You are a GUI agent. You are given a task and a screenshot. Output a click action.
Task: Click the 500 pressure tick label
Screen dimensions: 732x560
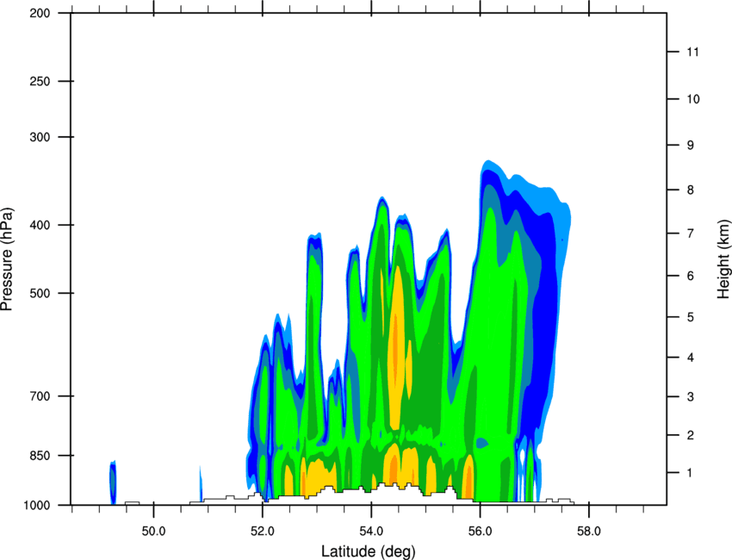tap(40, 293)
